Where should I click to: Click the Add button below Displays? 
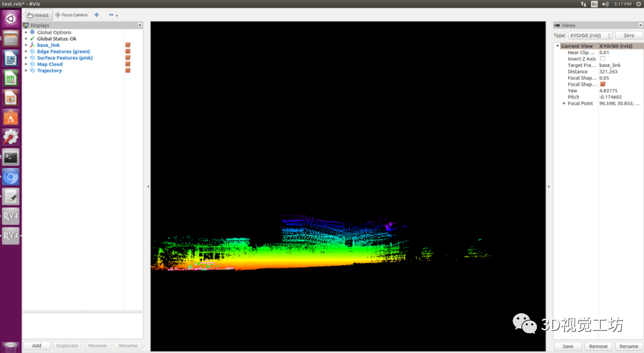tap(36, 345)
